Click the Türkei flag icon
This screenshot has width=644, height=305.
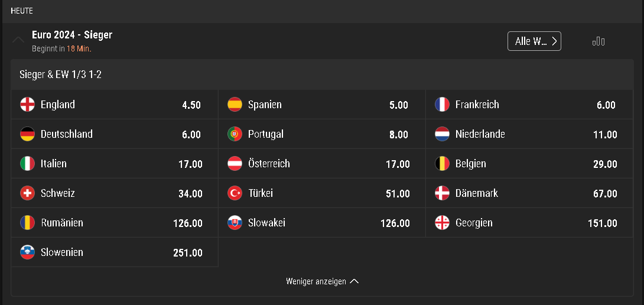point(235,193)
